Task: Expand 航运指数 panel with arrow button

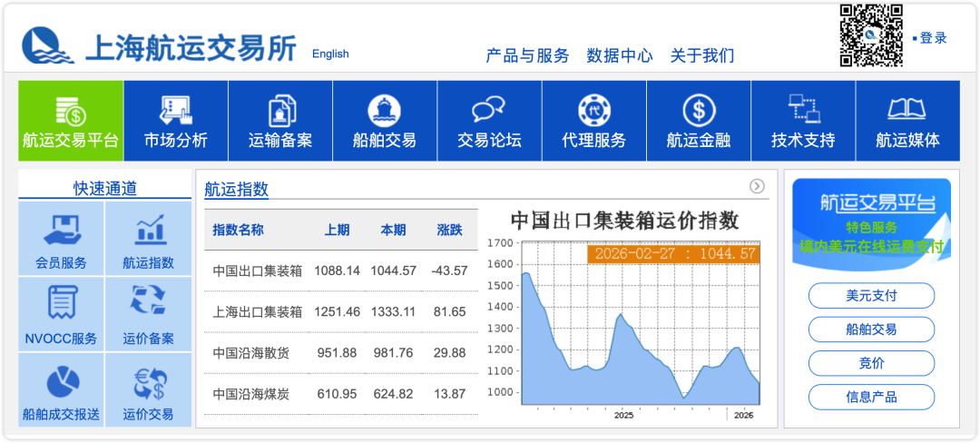Action: [757, 186]
